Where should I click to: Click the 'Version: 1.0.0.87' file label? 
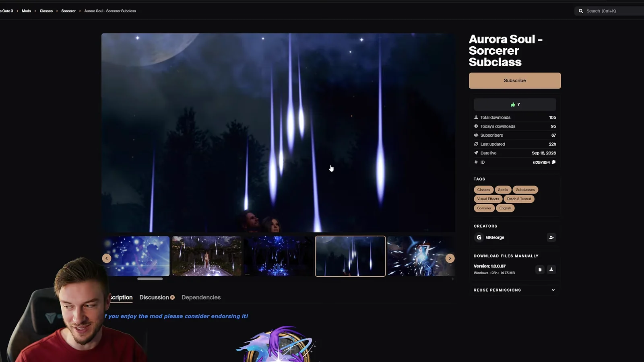(489, 266)
